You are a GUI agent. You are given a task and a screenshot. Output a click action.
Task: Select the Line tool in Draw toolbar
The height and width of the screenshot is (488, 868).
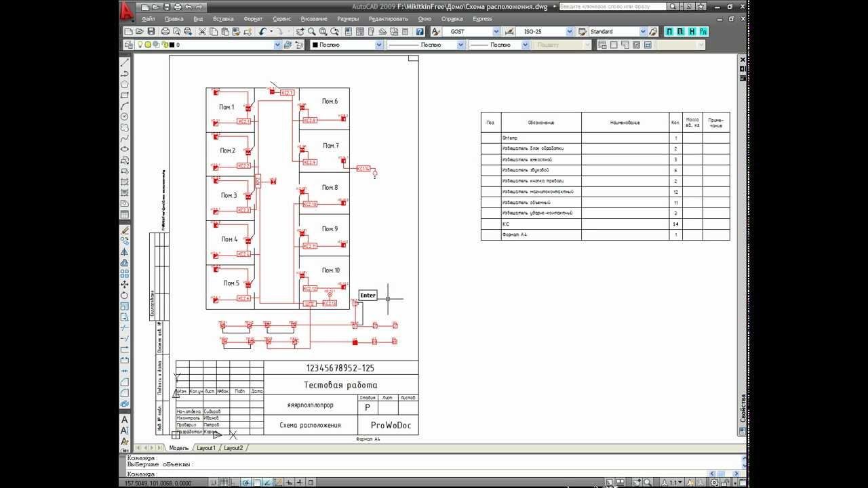[x=125, y=62]
